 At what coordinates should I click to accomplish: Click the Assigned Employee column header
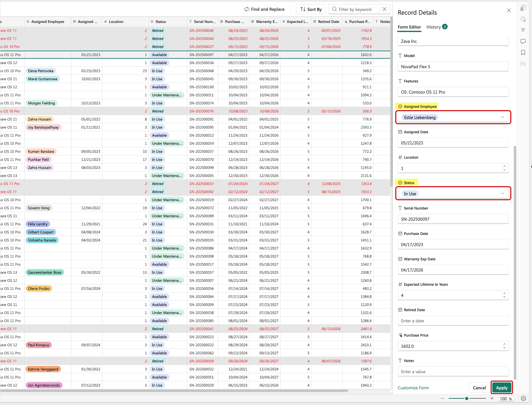(x=48, y=21)
